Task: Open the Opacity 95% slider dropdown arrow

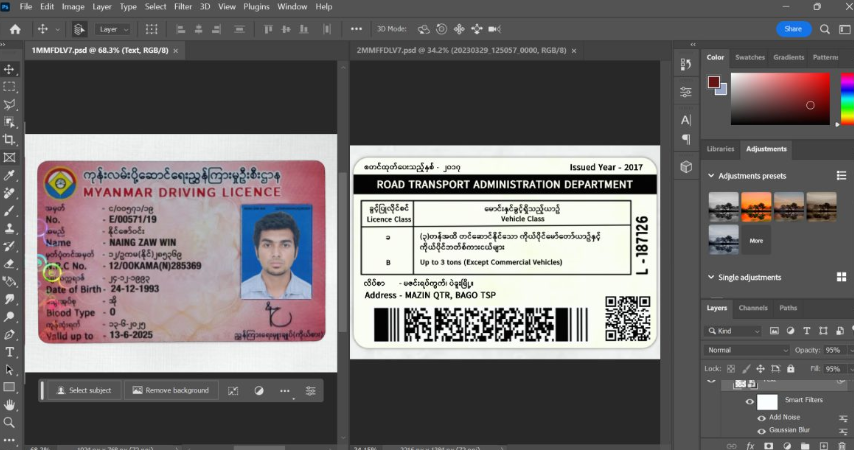Action: [851, 350]
